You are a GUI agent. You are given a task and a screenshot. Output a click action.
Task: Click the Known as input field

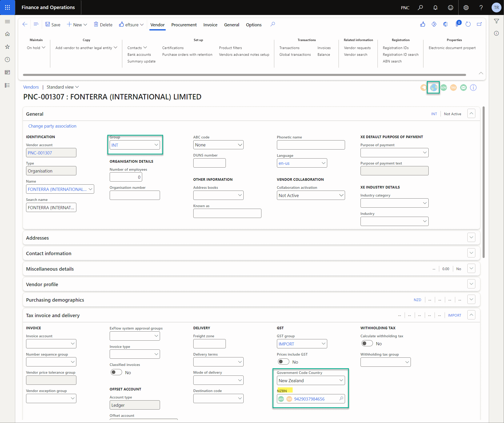coord(227,214)
